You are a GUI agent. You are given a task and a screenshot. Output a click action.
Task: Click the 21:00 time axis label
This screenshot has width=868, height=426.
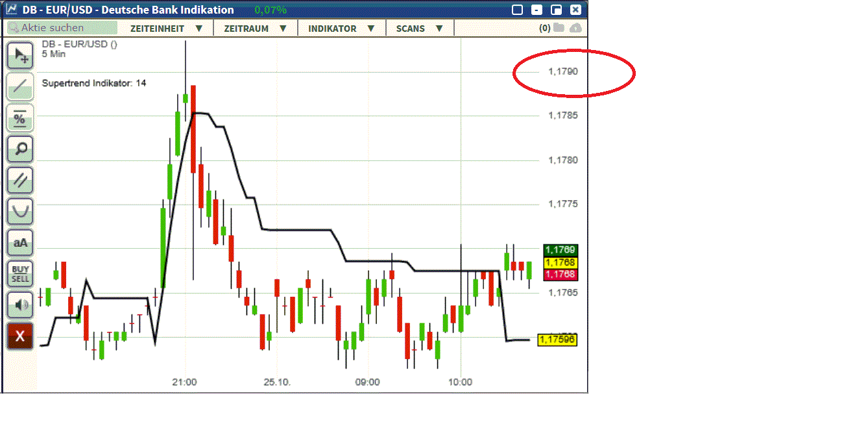pos(185,382)
